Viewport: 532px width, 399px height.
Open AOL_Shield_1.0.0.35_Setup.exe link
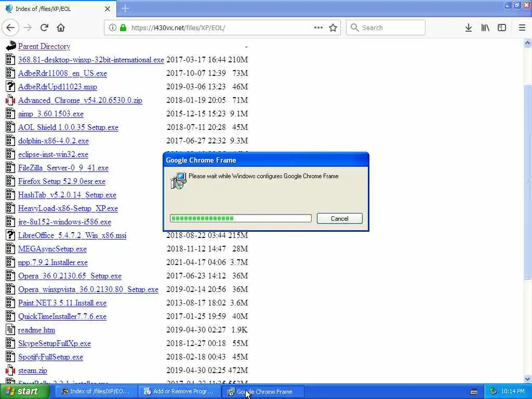(x=68, y=127)
